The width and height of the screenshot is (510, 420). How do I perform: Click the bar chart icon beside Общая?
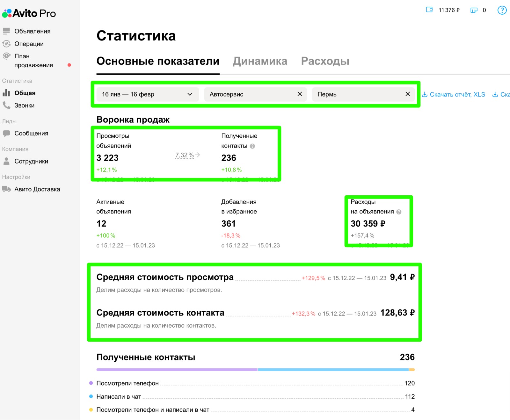tap(6, 93)
